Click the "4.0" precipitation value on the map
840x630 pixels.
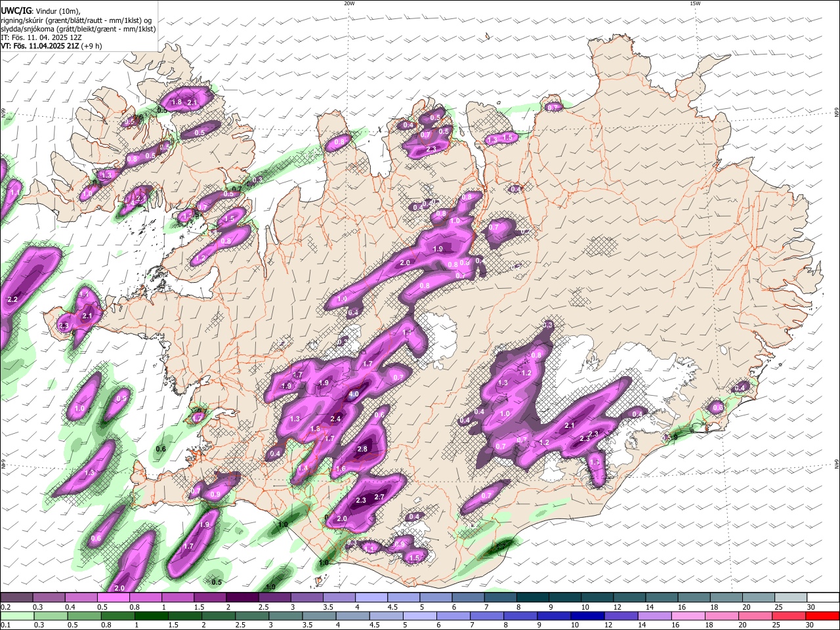click(x=353, y=394)
